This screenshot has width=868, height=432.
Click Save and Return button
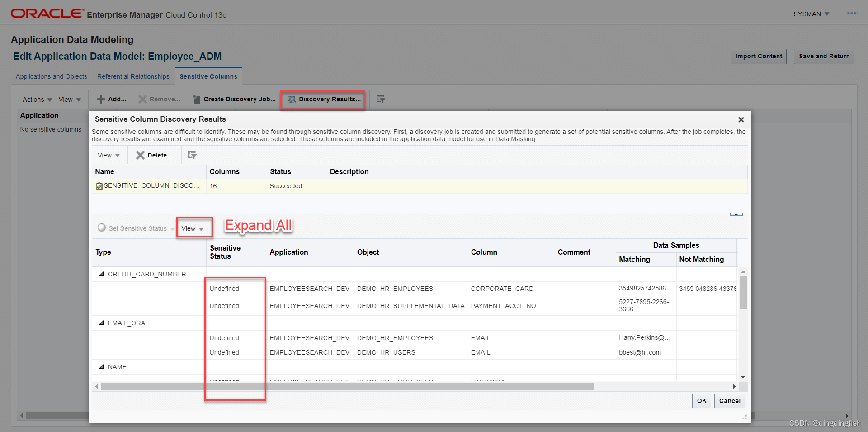pyautogui.click(x=824, y=56)
